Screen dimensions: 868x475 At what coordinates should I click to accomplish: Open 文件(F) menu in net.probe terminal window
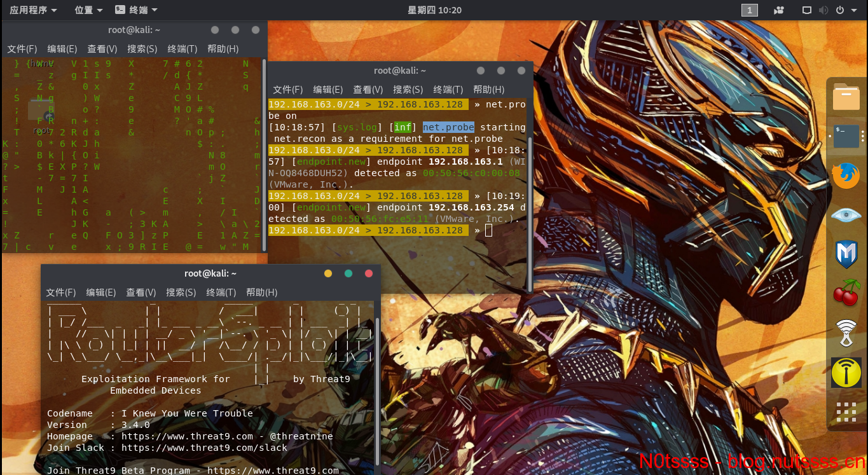coord(288,90)
